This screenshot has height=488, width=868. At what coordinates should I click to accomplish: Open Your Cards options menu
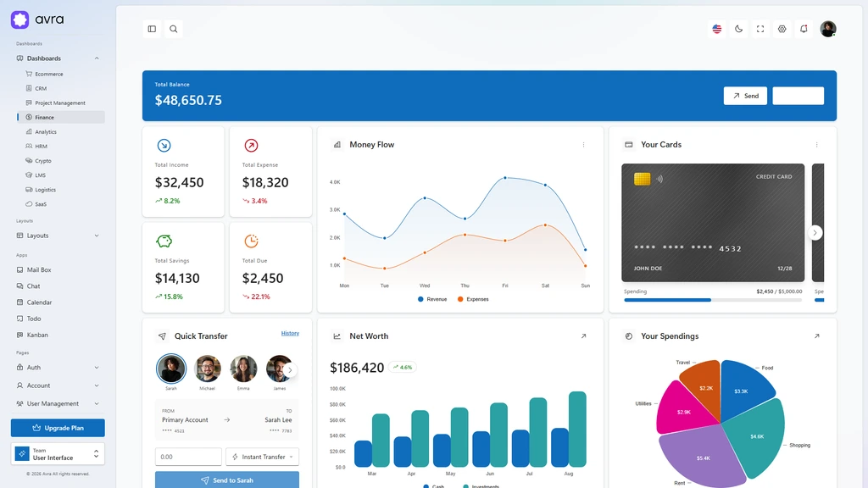point(816,144)
